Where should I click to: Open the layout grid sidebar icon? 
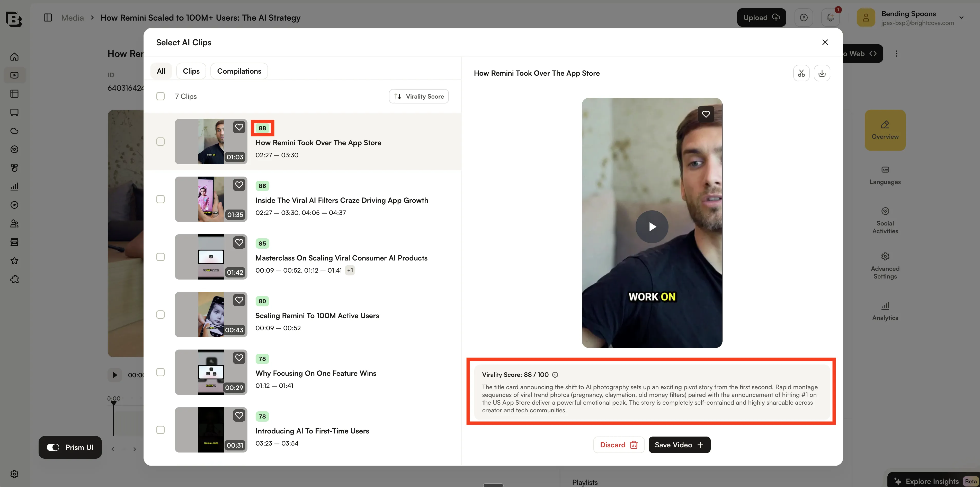[x=14, y=94]
